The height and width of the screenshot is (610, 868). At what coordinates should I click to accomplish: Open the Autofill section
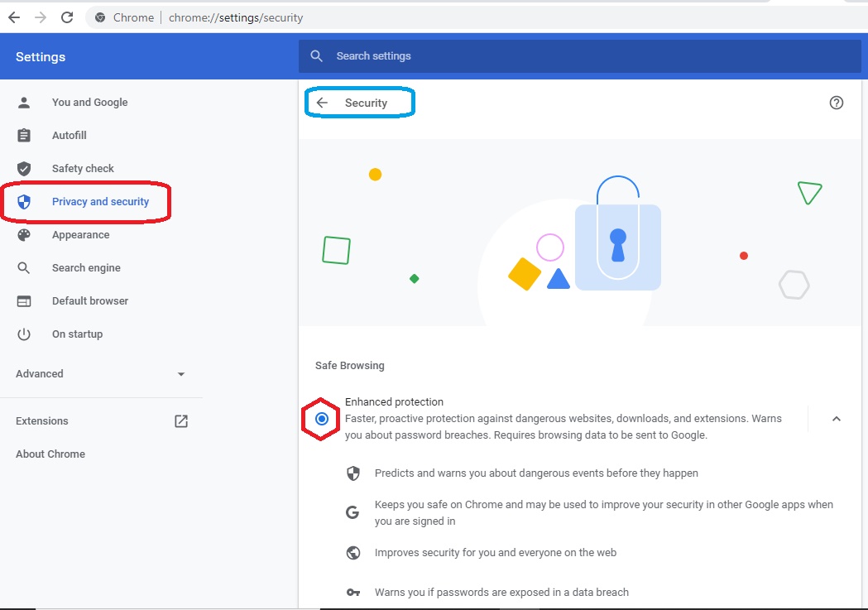click(70, 136)
